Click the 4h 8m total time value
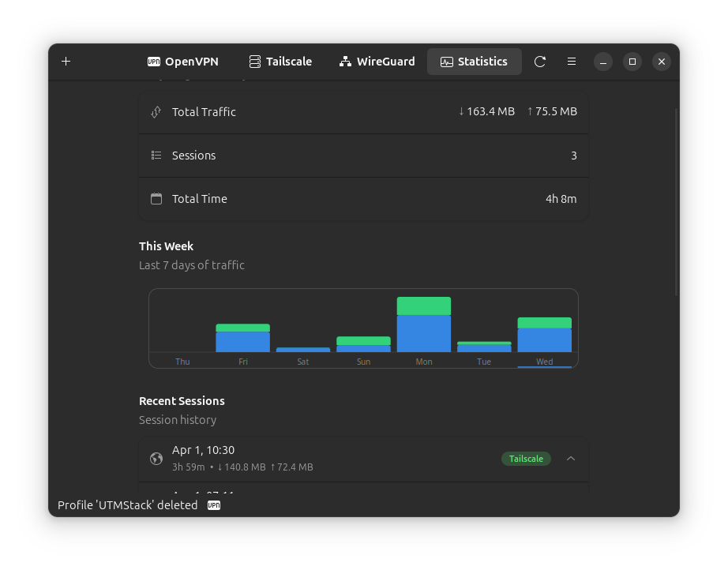Screen dimensions: 728x570 tap(561, 199)
